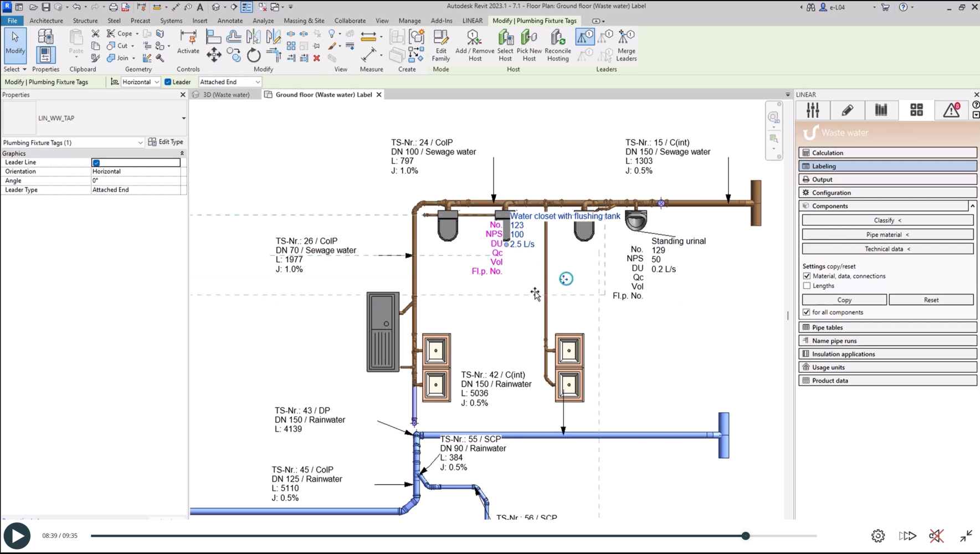
Task: Open the Horizontal orientation dropdown
Action: pos(141,82)
